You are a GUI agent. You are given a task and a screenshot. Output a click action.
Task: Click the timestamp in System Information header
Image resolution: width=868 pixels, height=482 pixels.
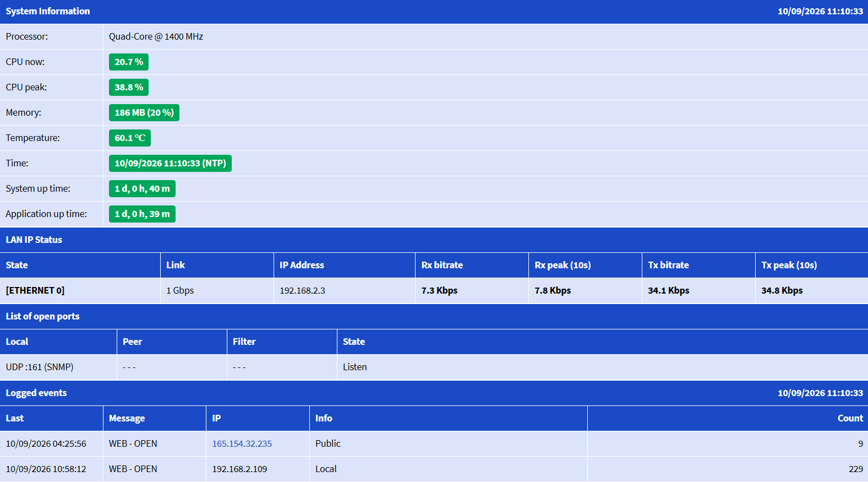820,11
